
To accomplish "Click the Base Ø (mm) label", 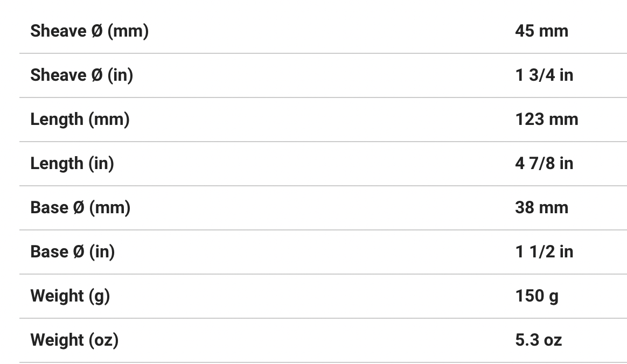I will point(80,208).
